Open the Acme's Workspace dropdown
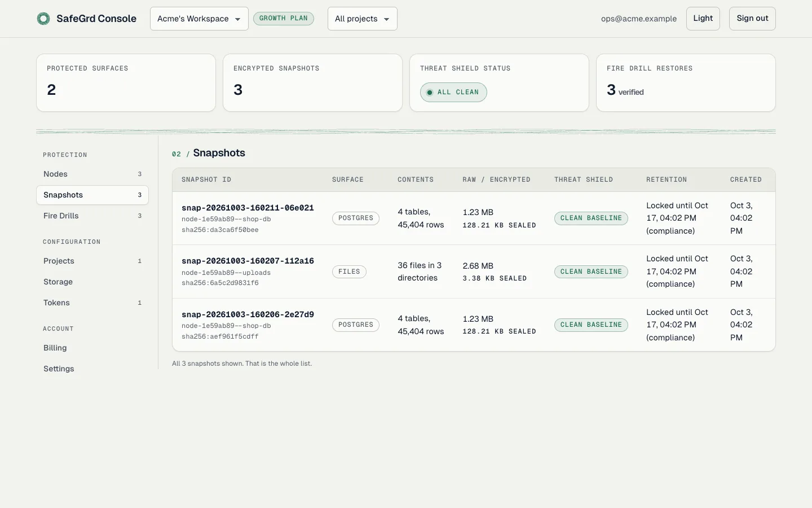The image size is (812, 508). click(199, 19)
